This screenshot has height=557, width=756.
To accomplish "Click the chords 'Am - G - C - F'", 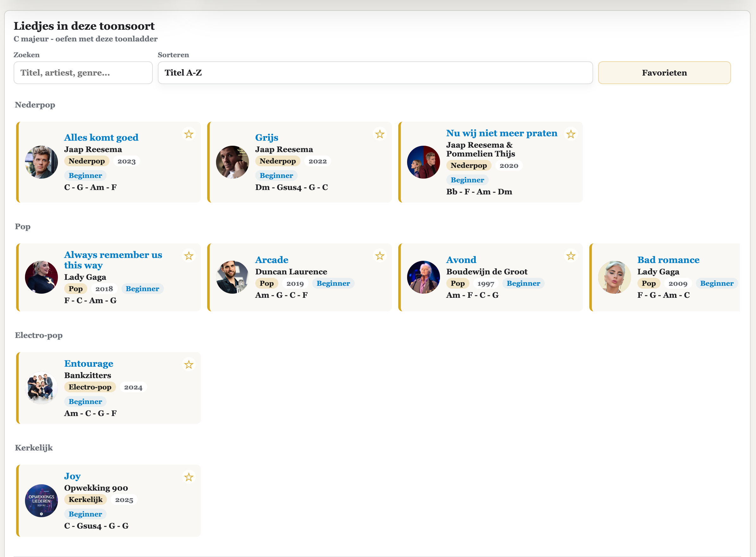I will click(281, 295).
